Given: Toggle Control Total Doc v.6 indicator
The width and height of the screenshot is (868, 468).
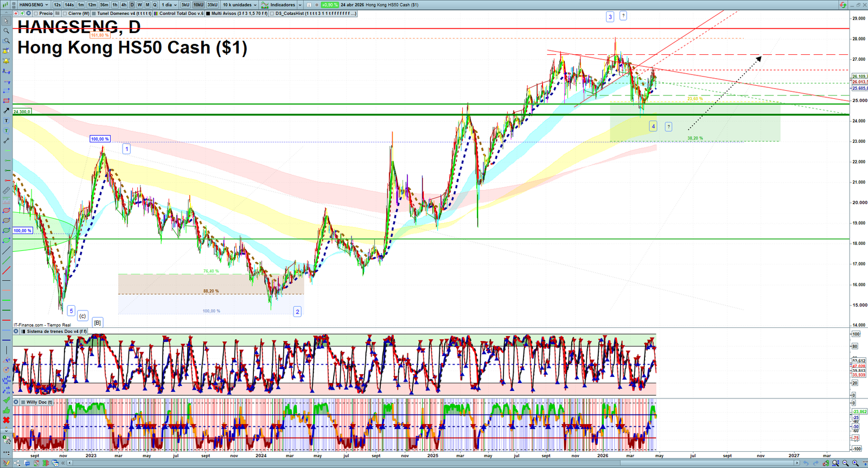Looking at the screenshot, I should pyautogui.click(x=156, y=14).
